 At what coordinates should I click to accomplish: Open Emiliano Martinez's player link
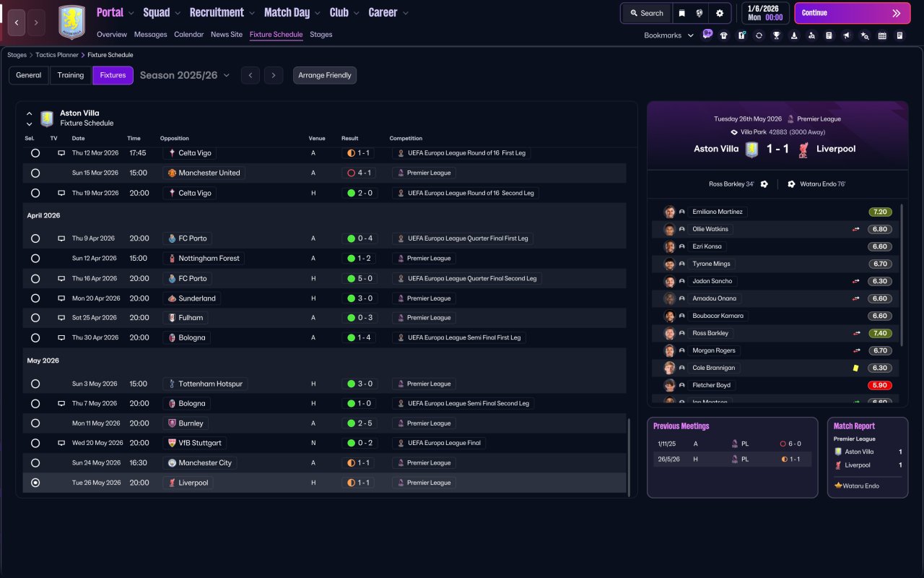pyautogui.click(x=718, y=212)
